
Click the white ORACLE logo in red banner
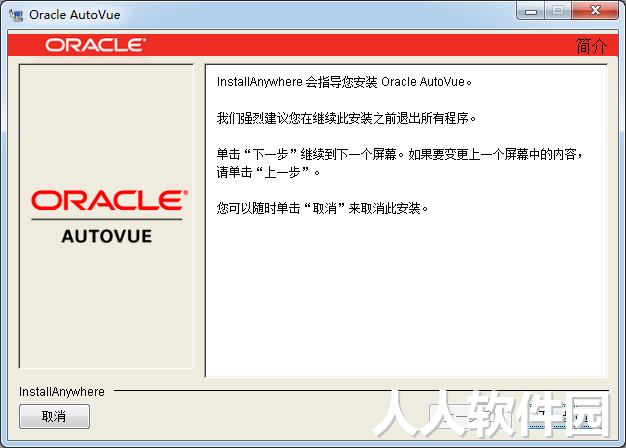tap(95, 45)
